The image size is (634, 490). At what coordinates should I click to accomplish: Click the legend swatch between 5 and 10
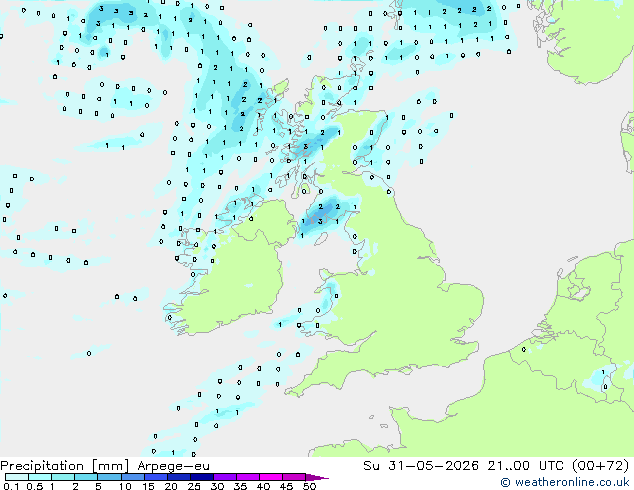point(110,477)
